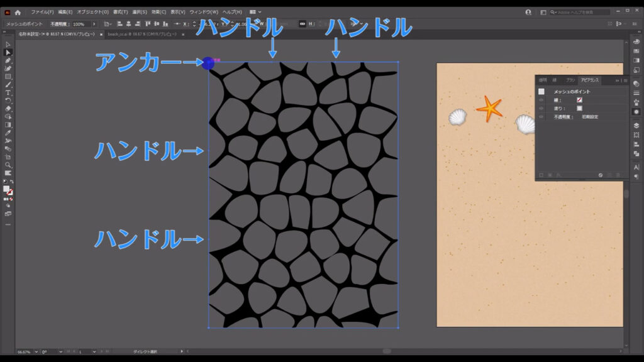644x362 pixels.
Task: Click the 塗り fill color swatch
Action: point(579,107)
